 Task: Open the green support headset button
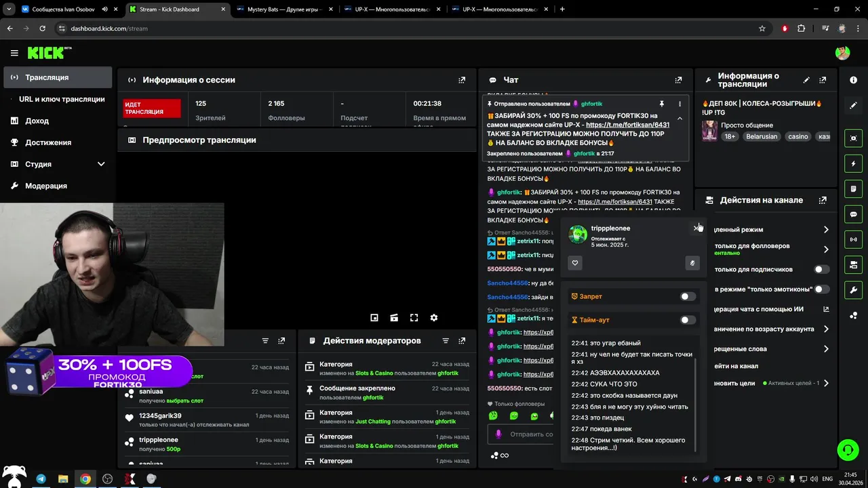pos(847,450)
